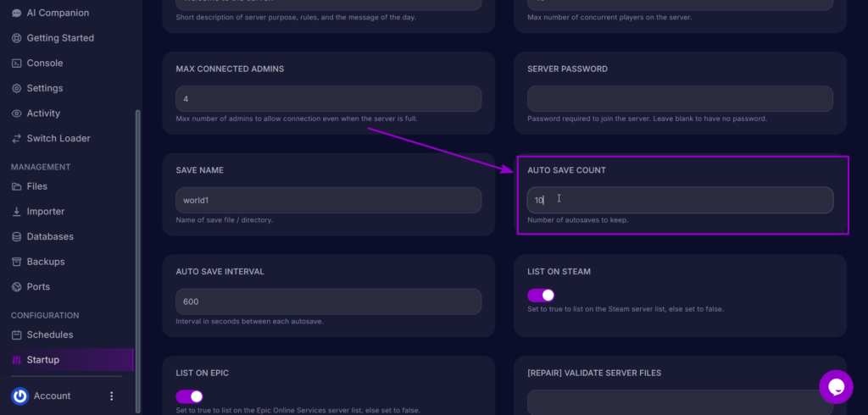Click the 'Name of save file / directory.' text

tap(224, 220)
